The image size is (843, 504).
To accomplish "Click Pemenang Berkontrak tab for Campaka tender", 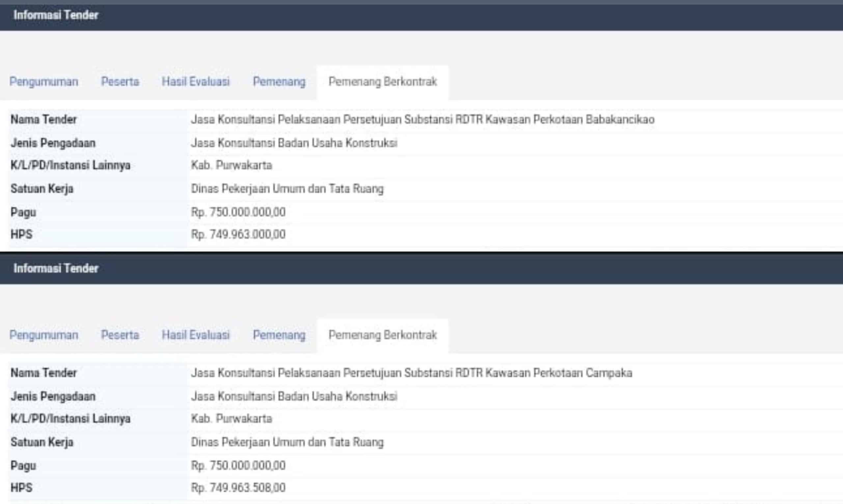I will 382,335.
